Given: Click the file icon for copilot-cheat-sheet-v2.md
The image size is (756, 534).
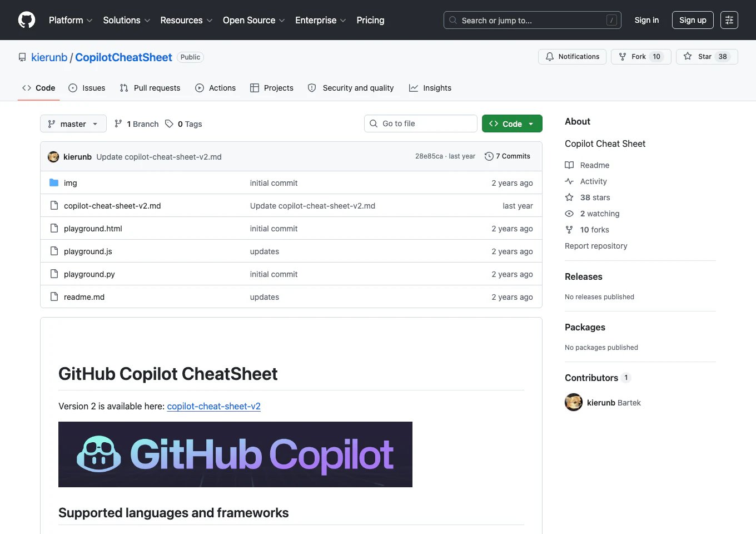Looking at the screenshot, I should click(54, 205).
